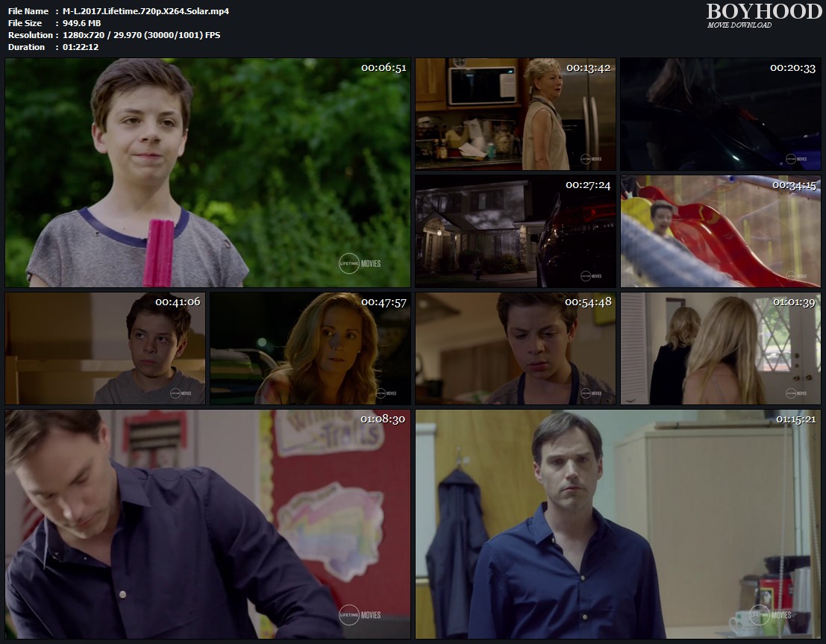This screenshot has height=644, width=826.
Task: Open the playground slide thumbnail at 00:34:15
Action: (x=720, y=231)
